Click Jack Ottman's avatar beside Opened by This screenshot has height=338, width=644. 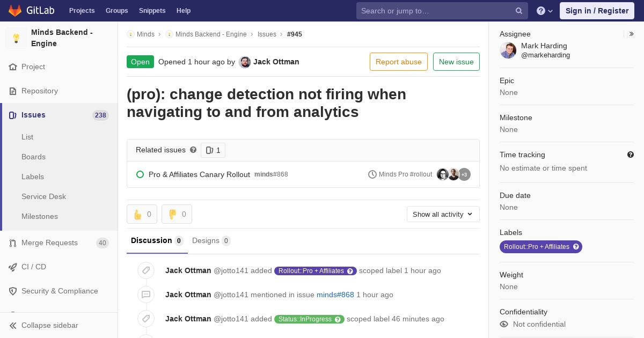coord(245,62)
